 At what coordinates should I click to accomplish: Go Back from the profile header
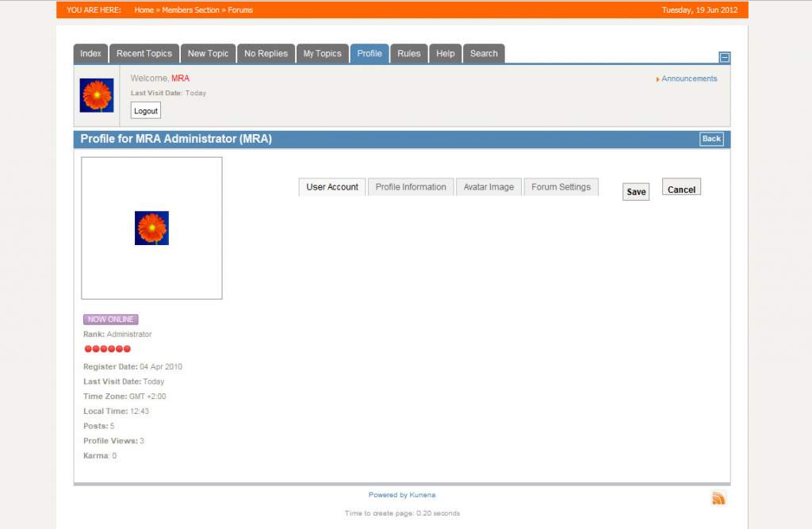click(711, 139)
